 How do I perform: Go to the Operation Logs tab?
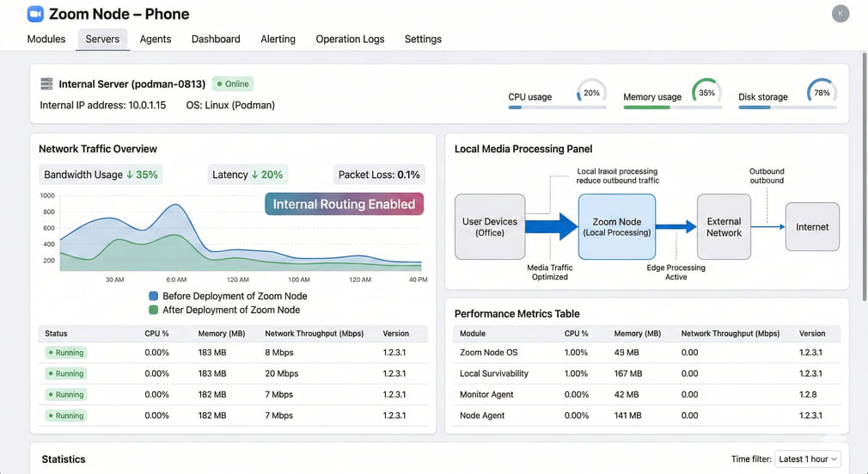pos(350,40)
